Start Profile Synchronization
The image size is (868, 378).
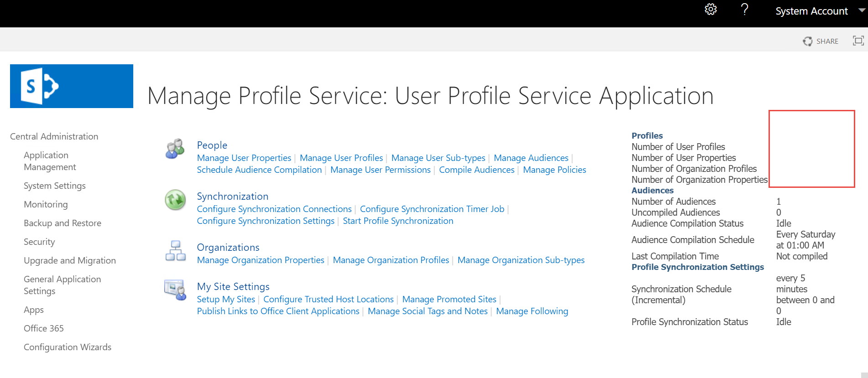click(x=398, y=221)
